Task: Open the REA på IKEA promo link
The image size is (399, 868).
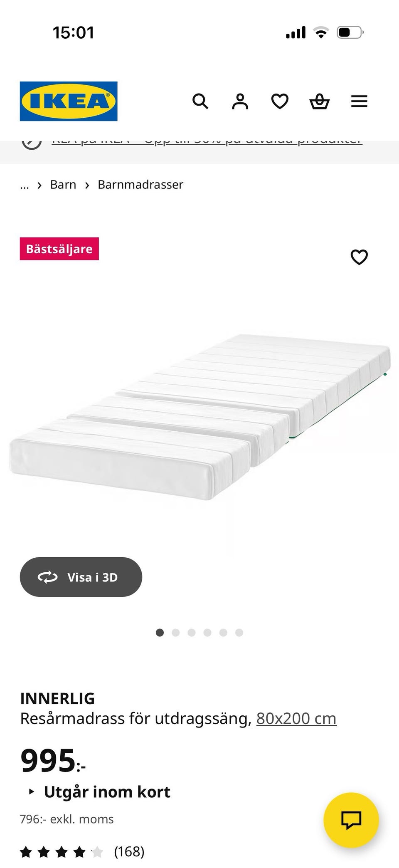Action: point(207,141)
